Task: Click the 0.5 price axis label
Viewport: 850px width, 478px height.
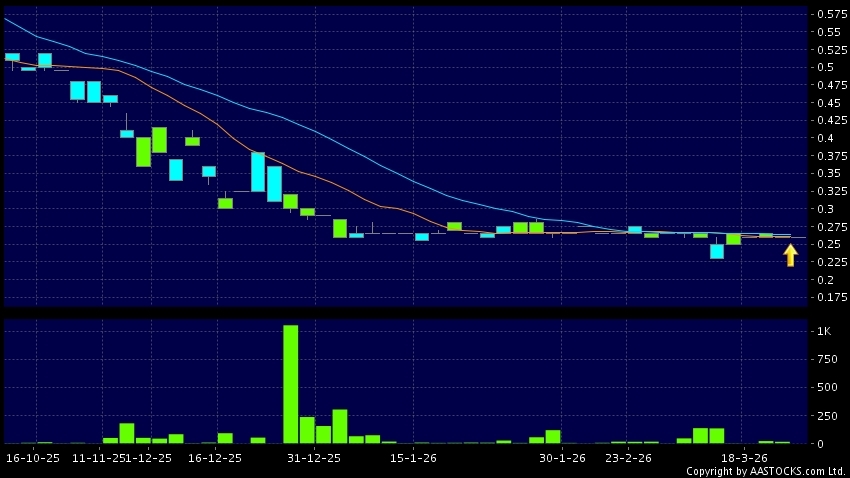Action: click(x=825, y=67)
